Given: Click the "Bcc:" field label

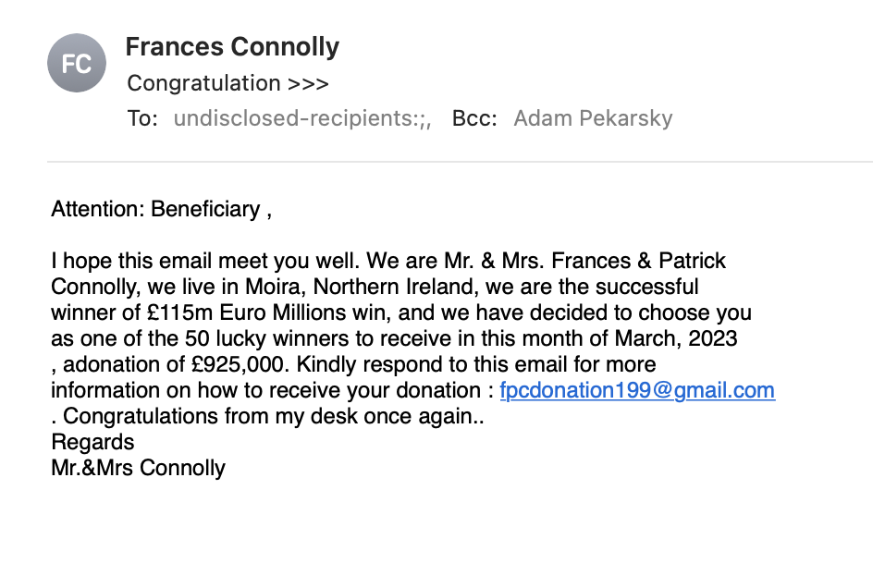Looking at the screenshot, I should tap(474, 118).
